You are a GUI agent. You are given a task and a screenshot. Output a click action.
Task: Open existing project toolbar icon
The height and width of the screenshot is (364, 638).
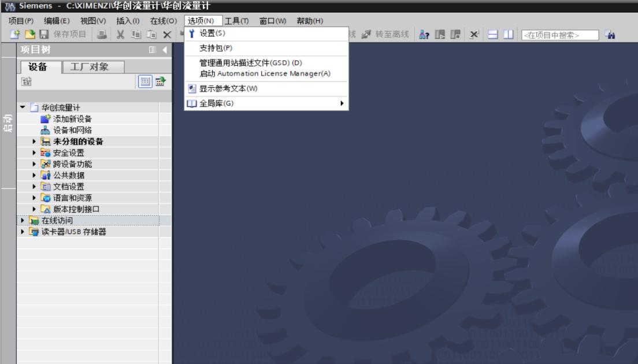coord(29,35)
